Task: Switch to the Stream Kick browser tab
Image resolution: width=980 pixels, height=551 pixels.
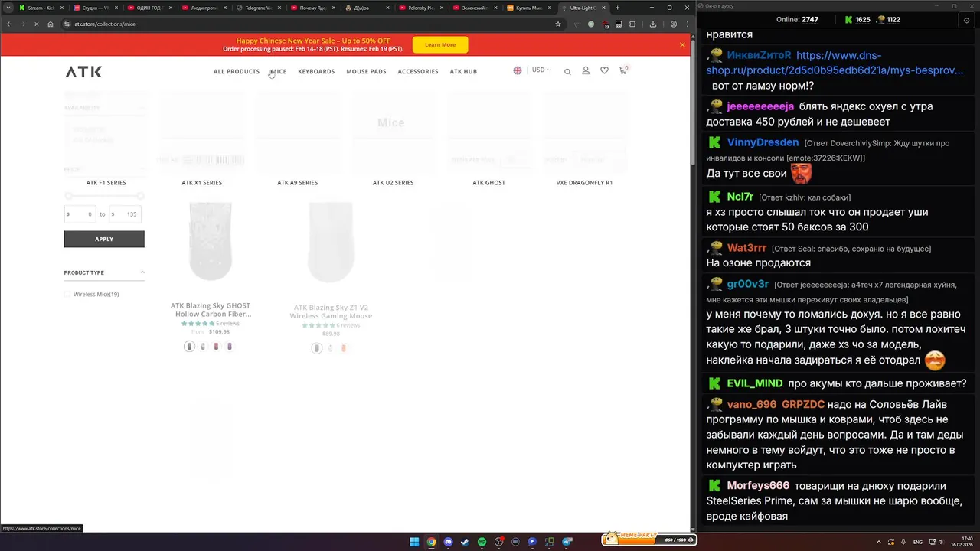Action: tap(41, 8)
